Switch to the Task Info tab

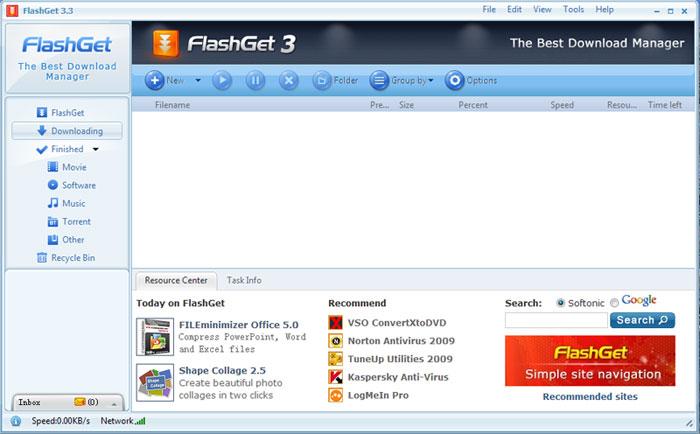click(x=244, y=281)
